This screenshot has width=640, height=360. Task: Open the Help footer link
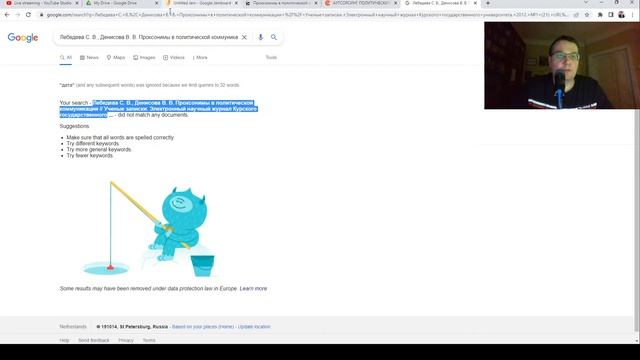64,340
